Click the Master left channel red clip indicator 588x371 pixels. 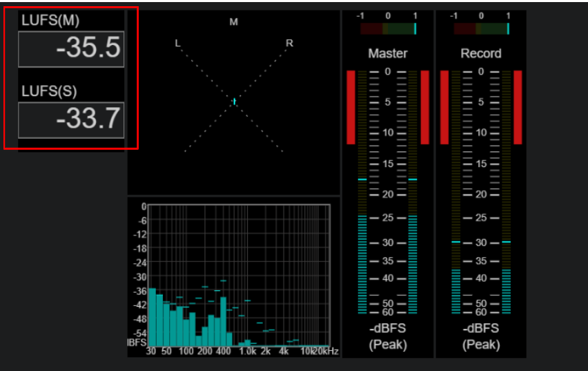tap(351, 107)
